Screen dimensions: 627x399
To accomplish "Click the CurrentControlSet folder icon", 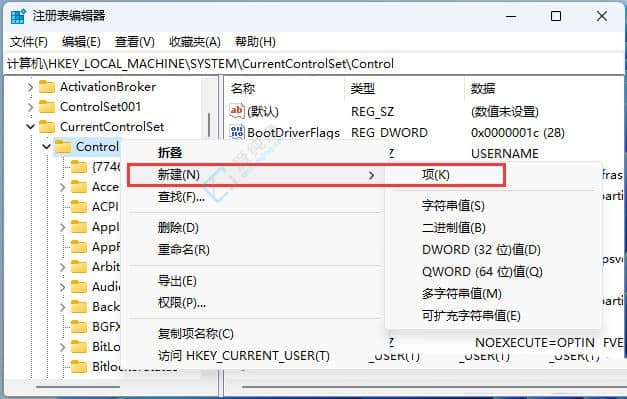I will [x=47, y=127].
